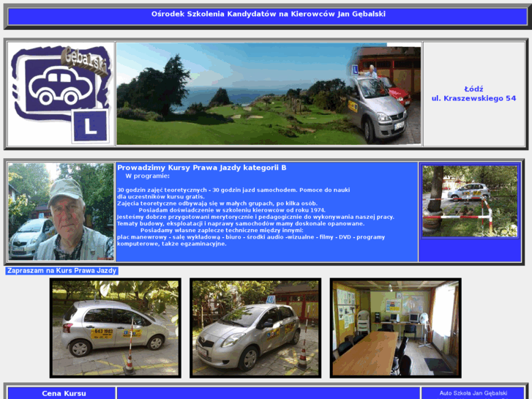Open the seaside golf course banner image

[269, 94]
